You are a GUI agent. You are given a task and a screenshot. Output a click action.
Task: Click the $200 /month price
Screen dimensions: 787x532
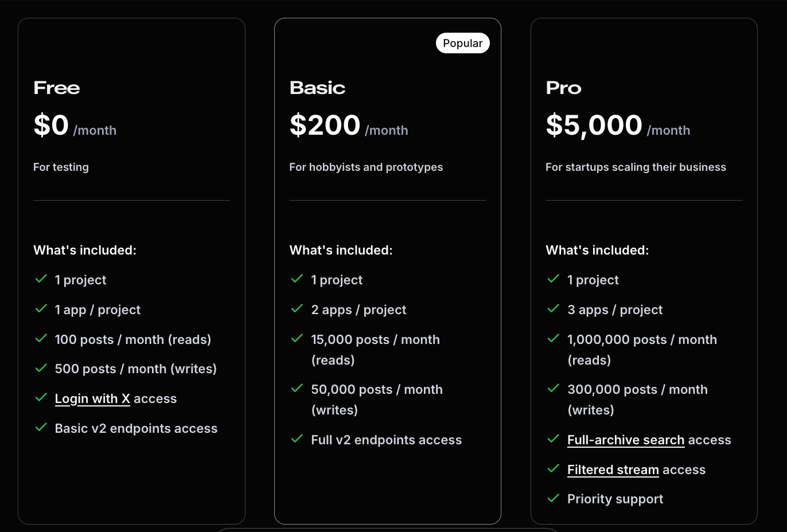pos(348,126)
